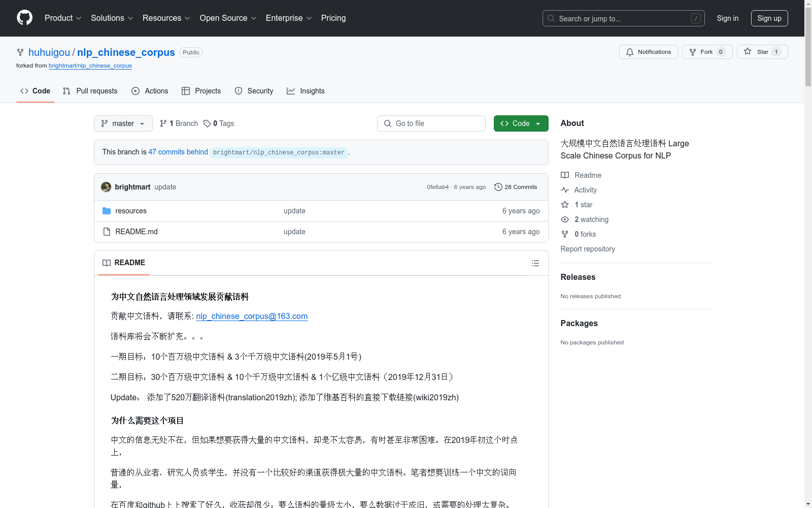Click the Sign up button

tap(769, 18)
